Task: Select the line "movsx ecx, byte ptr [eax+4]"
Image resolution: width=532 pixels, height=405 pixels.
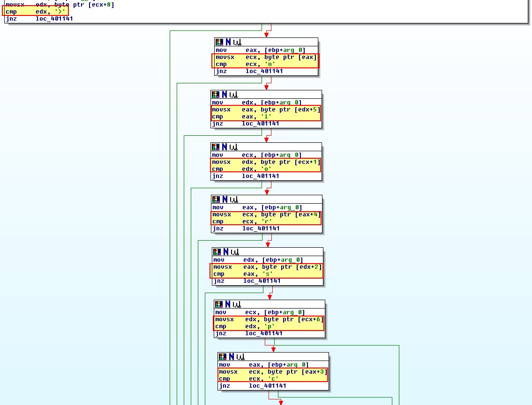Action: tap(267, 214)
